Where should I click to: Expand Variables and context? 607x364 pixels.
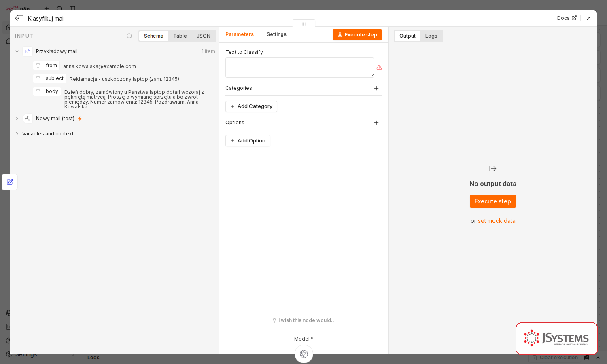[17, 134]
